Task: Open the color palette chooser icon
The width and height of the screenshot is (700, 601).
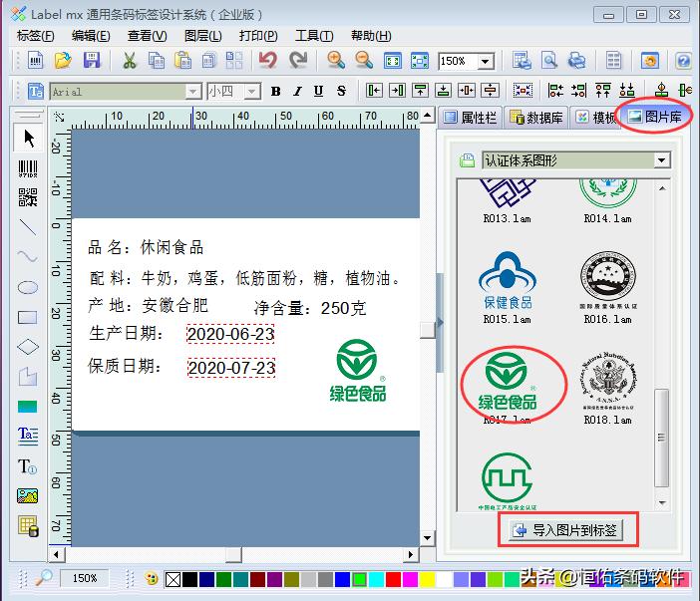Action: coord(152,579)
